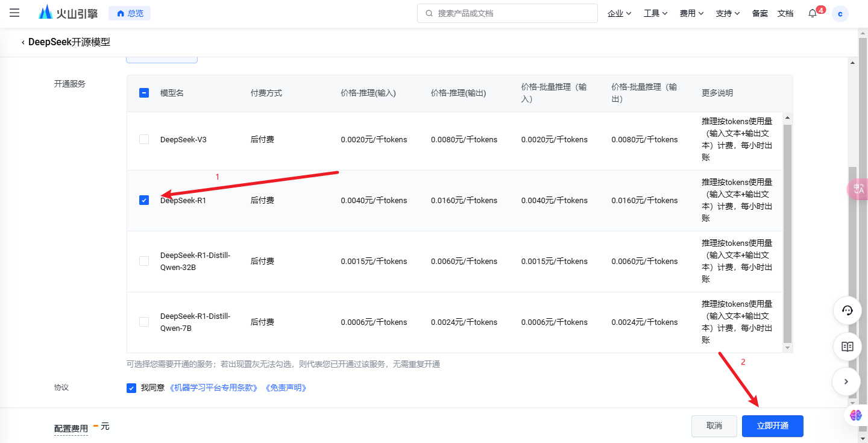Viewport: 868px width, 443px height.
Task: Open the notification bell with 4 alerts
Action: click(x=812, y=13)
